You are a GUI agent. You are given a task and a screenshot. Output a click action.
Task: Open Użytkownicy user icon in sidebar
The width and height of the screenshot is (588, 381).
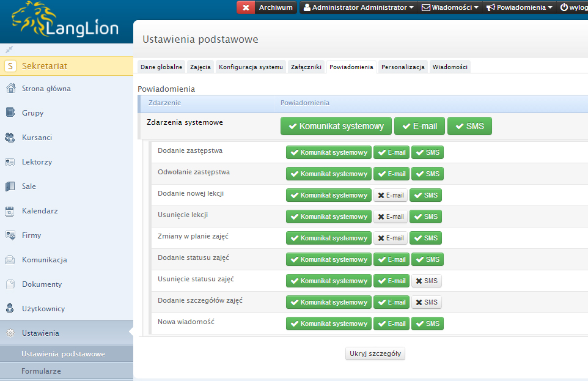coord(10,309)
